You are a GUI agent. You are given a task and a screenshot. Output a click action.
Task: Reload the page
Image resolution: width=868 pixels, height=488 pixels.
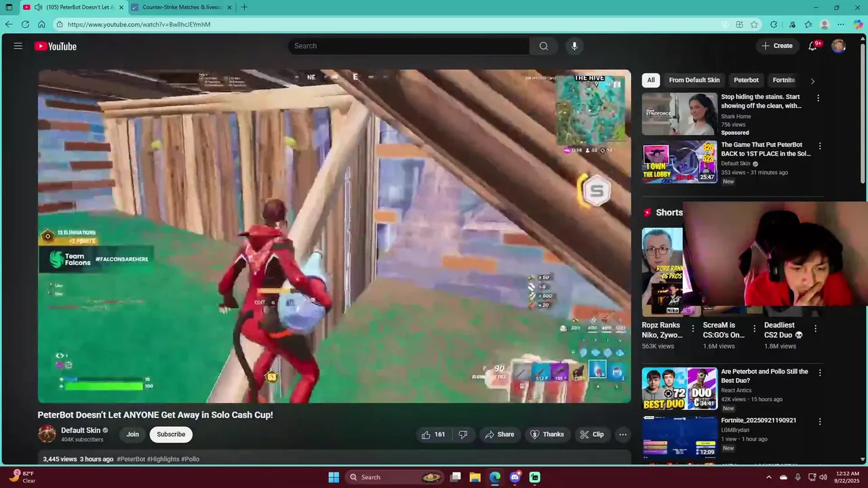pyautogui.click(x=25, y=24)
